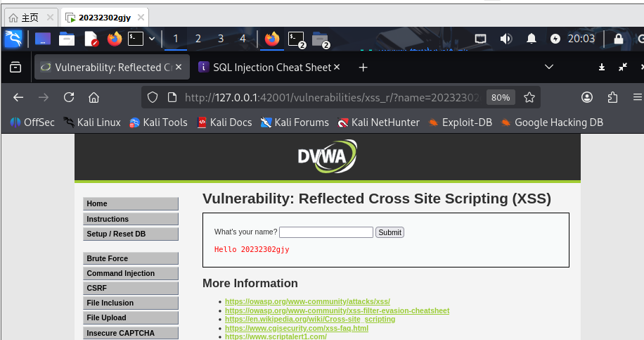Close the SQL Injection Cheat Sheet tab
644x340 pixels.
337,67
